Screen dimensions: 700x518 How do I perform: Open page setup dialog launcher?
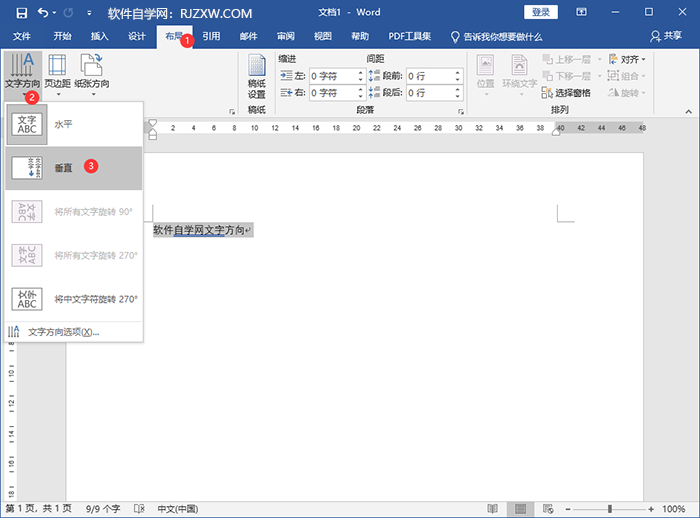coord(232,112)
